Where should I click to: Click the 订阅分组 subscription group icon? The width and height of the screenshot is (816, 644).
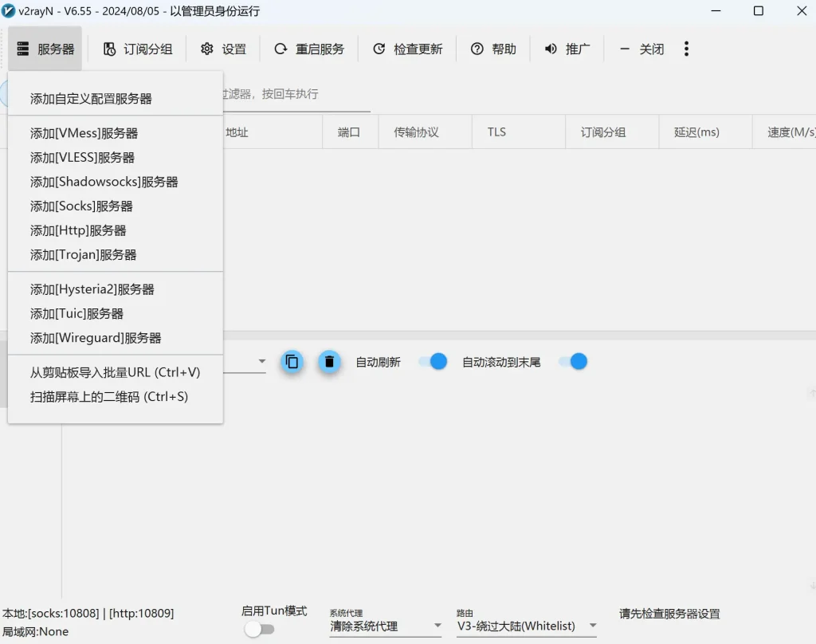tap(110, 49)
